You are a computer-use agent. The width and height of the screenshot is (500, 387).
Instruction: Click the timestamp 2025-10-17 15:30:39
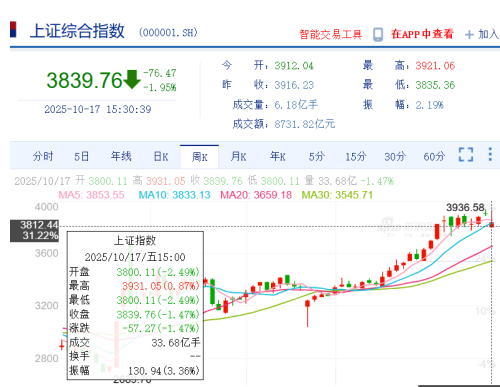(98, 109)
